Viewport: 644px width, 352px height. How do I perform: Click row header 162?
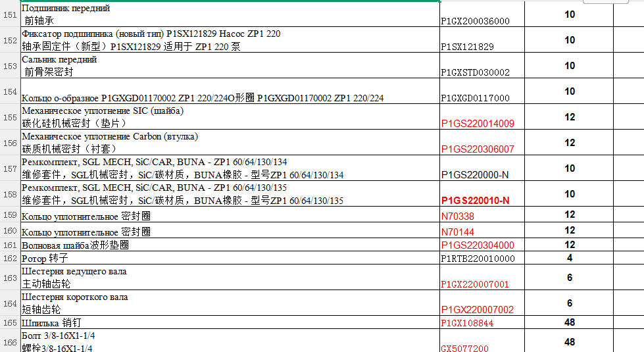point(10,259)
